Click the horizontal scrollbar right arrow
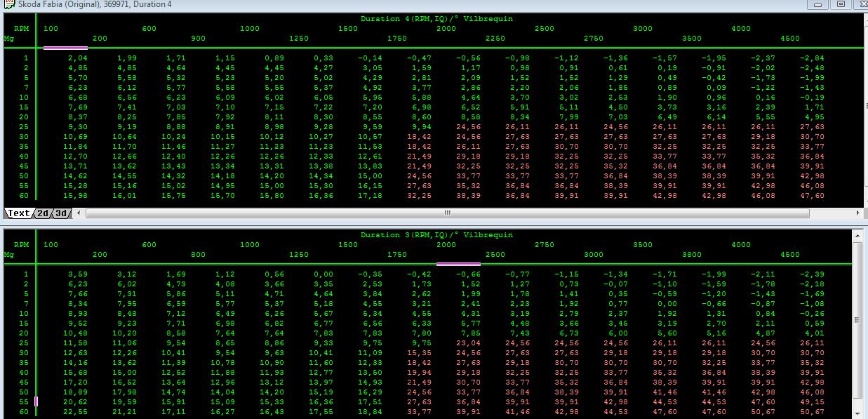868x419 pixels. click(x=857, y=213)
